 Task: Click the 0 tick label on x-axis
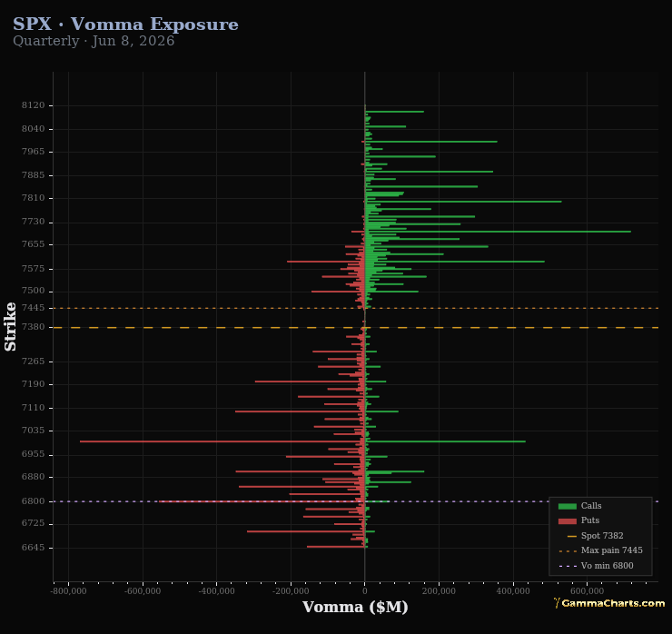[365, 591]
